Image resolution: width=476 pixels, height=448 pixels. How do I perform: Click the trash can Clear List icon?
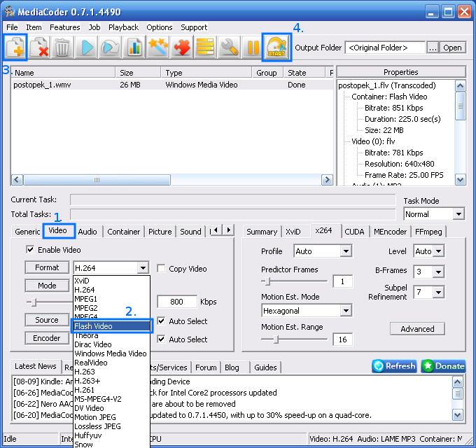tap(62, 48)
